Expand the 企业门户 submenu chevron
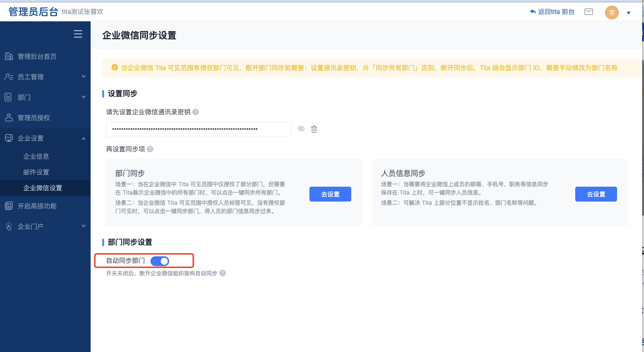This screenshot has height=352, width=644. [x=84, y=226]
